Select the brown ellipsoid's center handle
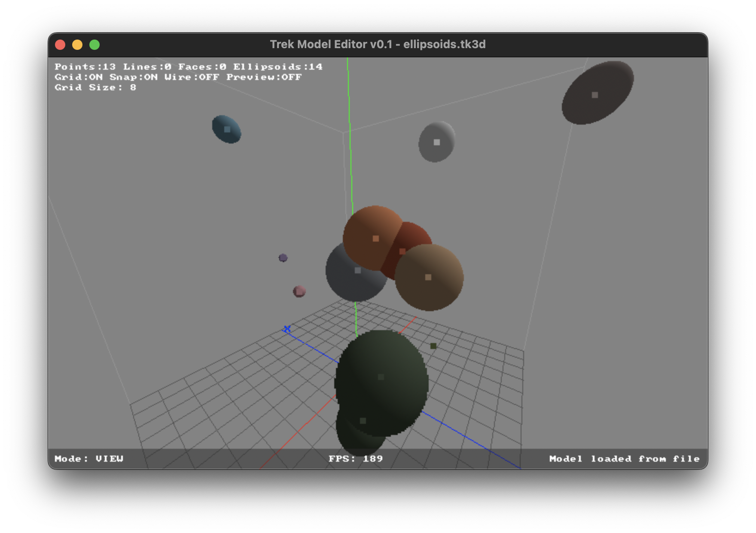The image size is (756, 533). click(428, 278)
